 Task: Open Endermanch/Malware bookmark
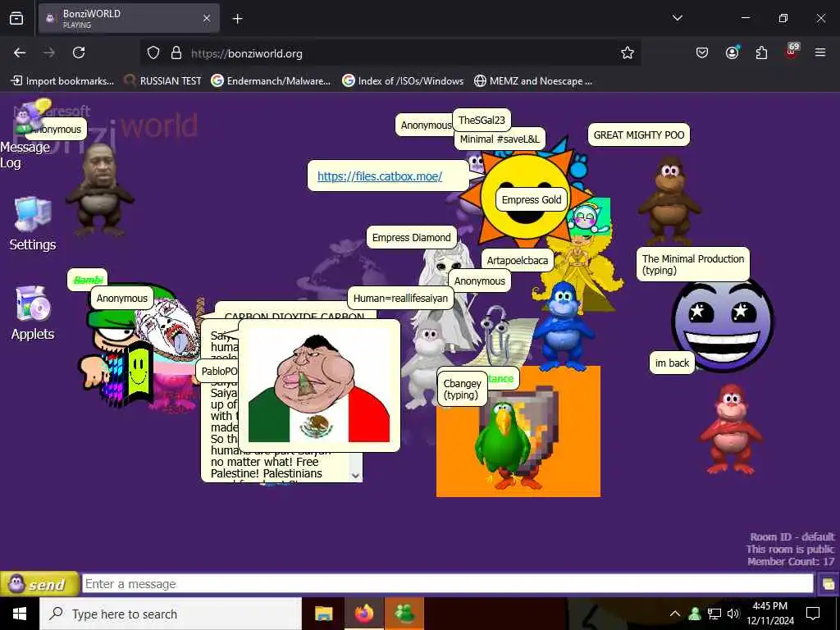(271, 81)
